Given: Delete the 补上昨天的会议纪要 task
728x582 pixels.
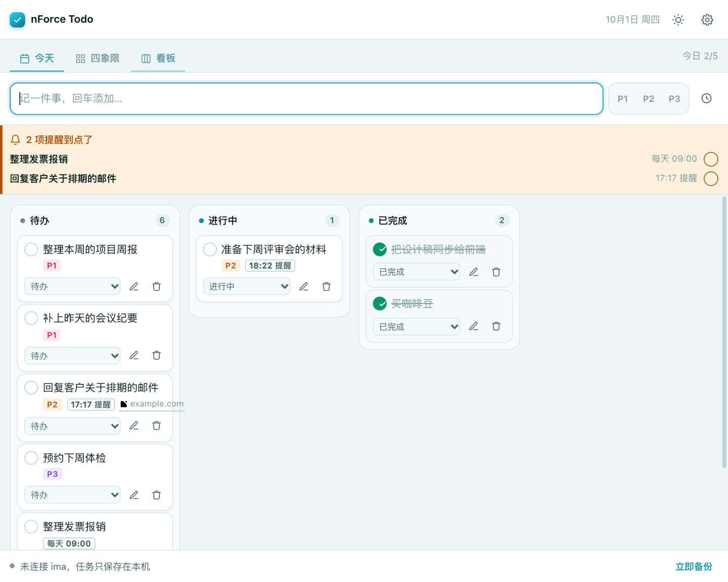Looking at the screenshot, I should 157,356.
